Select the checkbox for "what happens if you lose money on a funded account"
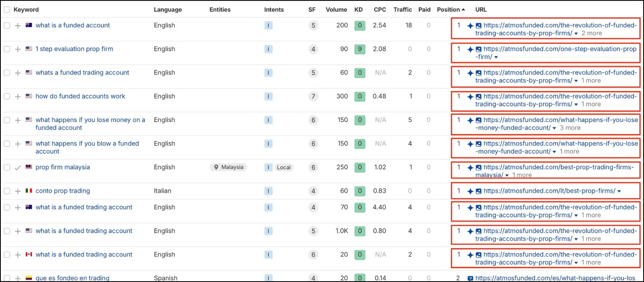 tap(7, 120)
